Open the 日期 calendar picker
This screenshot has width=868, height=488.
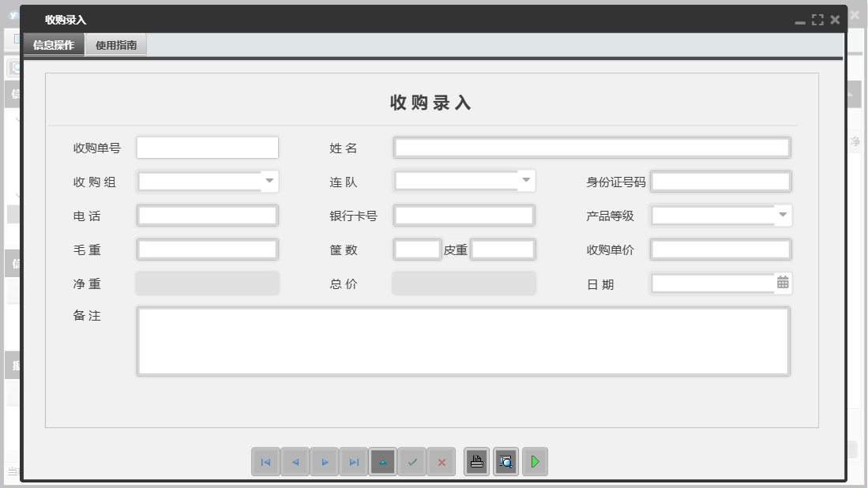783,282
